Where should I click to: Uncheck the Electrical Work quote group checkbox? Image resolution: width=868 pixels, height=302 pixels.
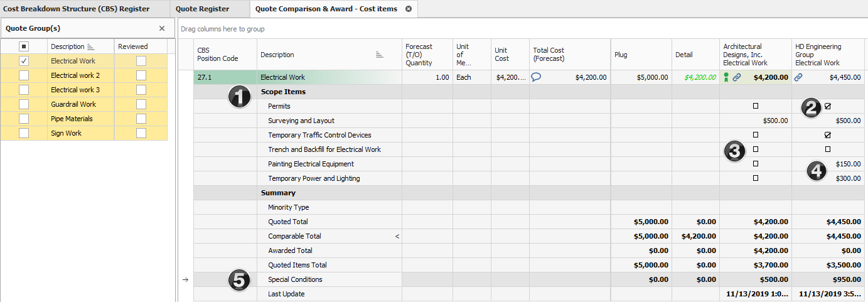click(x=24, y=61)
